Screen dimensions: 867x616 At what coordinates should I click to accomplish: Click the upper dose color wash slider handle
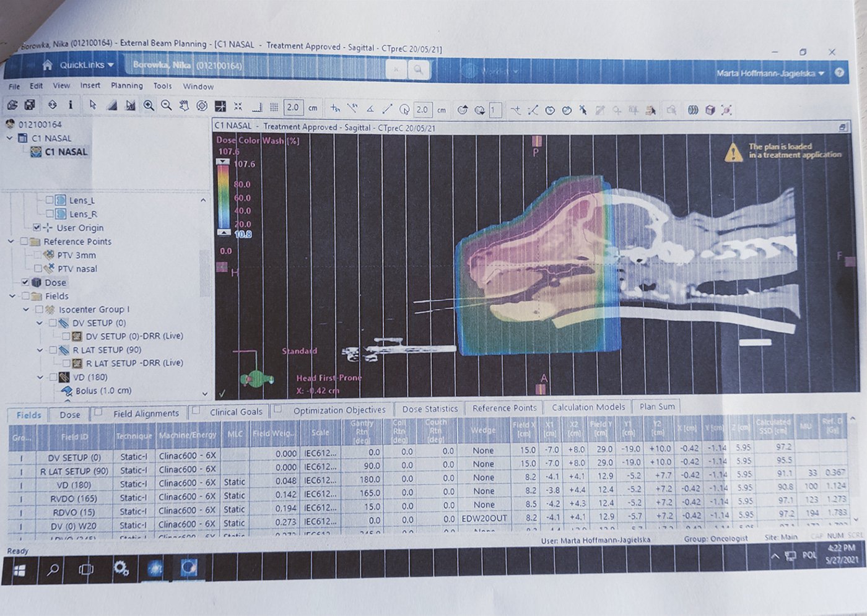[x=222, y=161]
